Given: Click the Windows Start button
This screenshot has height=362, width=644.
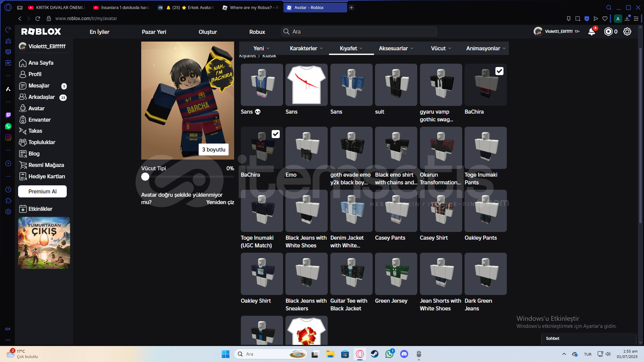Looking at the screenshot, I should click(x=225, y=354).
